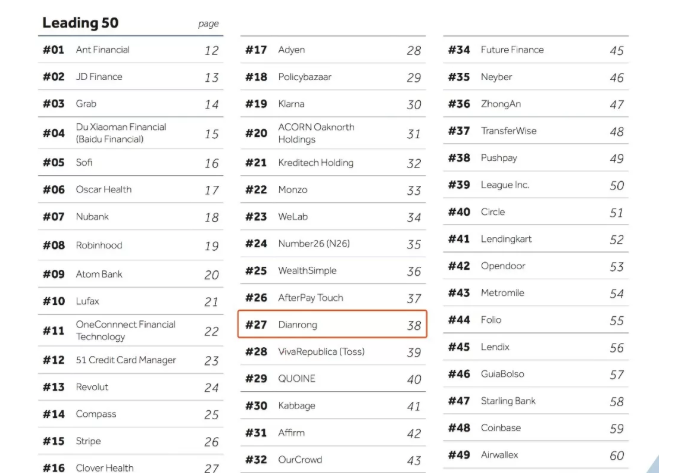Click the #37 TransferWise row
The image size is (691, 473).
536,130
